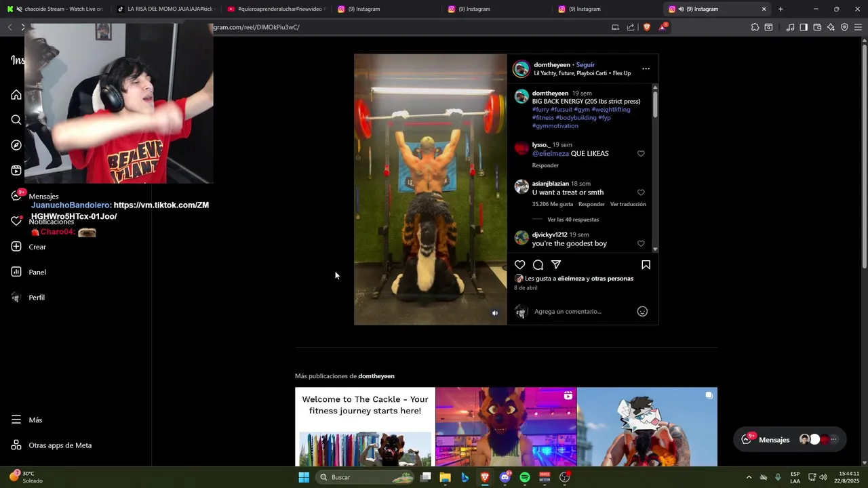Viewport: 868px width, 488px height.
Task: Open 35.206 Me gusta likes count
Action: tap(553, 204)
